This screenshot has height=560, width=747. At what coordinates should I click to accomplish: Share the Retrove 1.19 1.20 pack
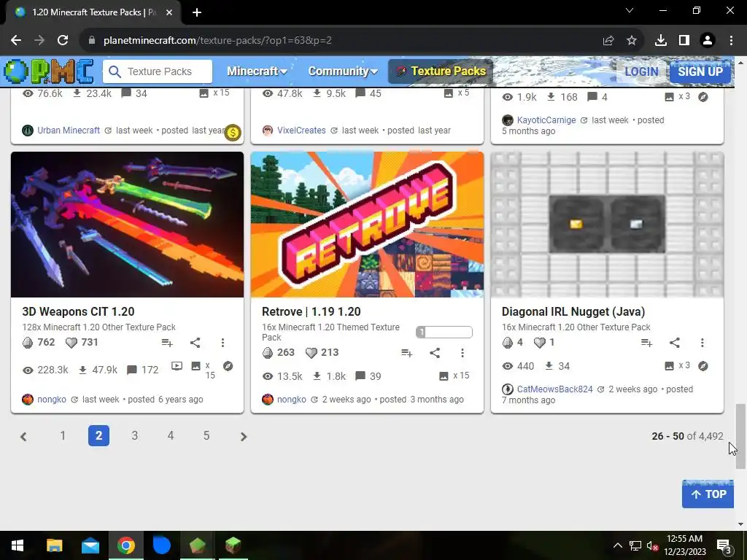coord(435,353)
